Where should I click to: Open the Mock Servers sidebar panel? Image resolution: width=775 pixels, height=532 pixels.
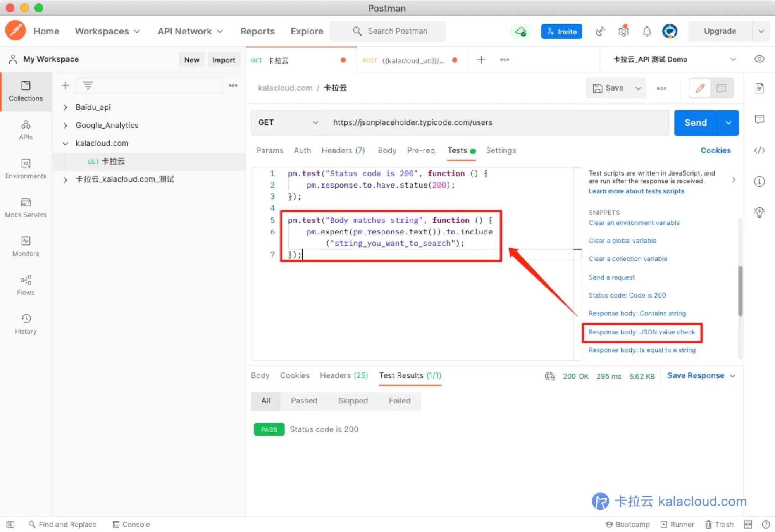[26, 208]
